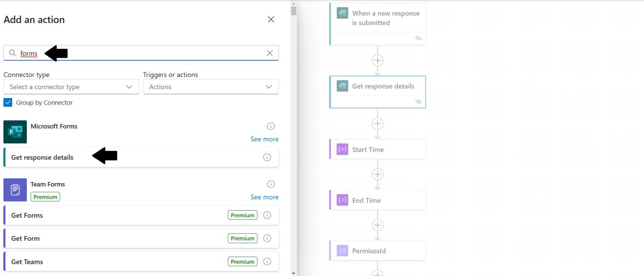Select the Get response details action
The image size is (644, 276).
42,157
